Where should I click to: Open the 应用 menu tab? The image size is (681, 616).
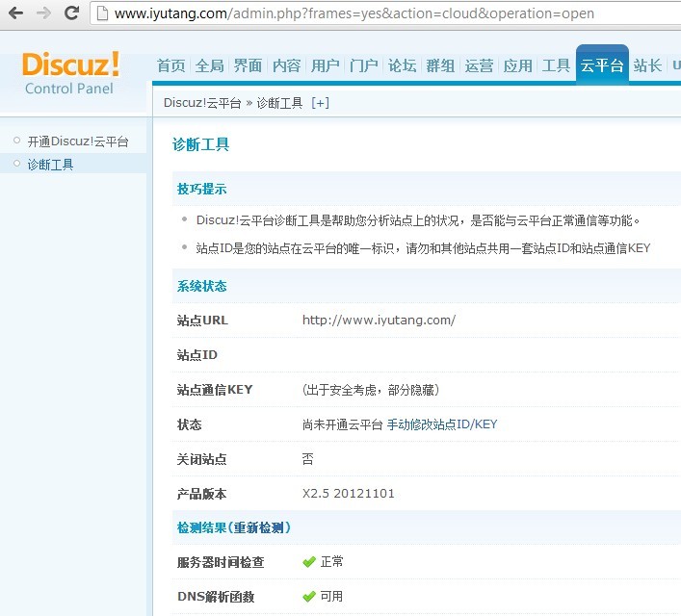(x=517, y=66)
